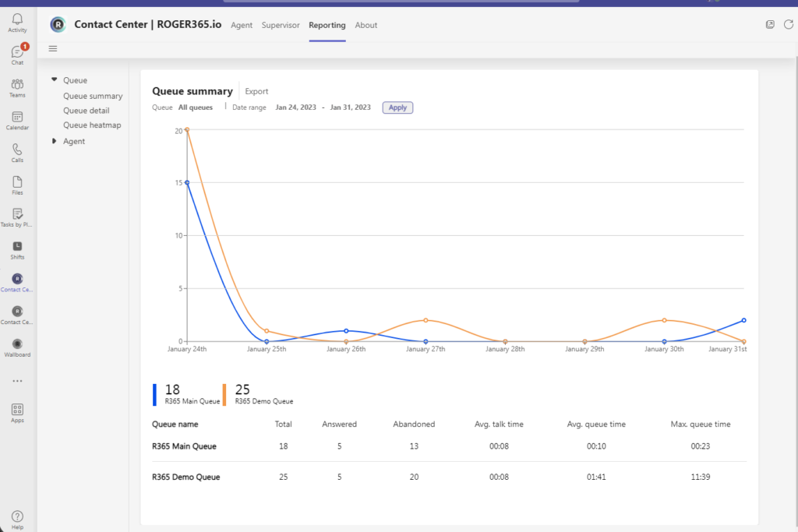The height and width of the screenshot is (532, 798).
Task: Pop out the Contact Center window
Action: pos(770,25)
